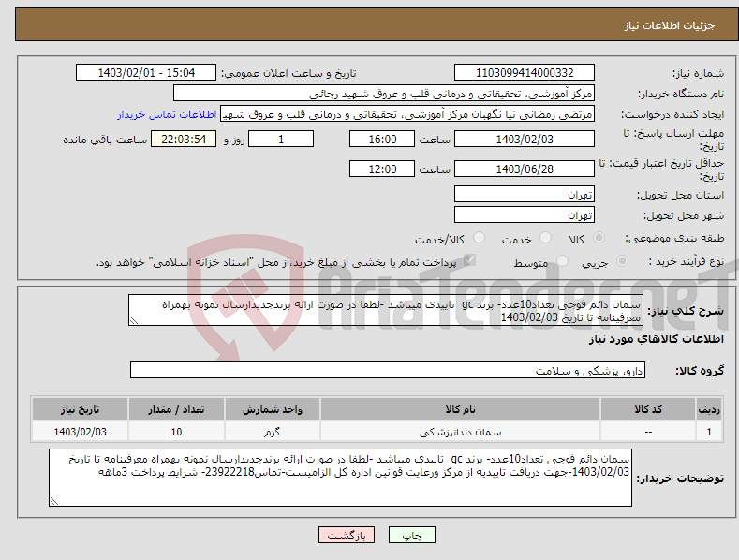Open the اطلاعات تماس خریدار link

167,114
